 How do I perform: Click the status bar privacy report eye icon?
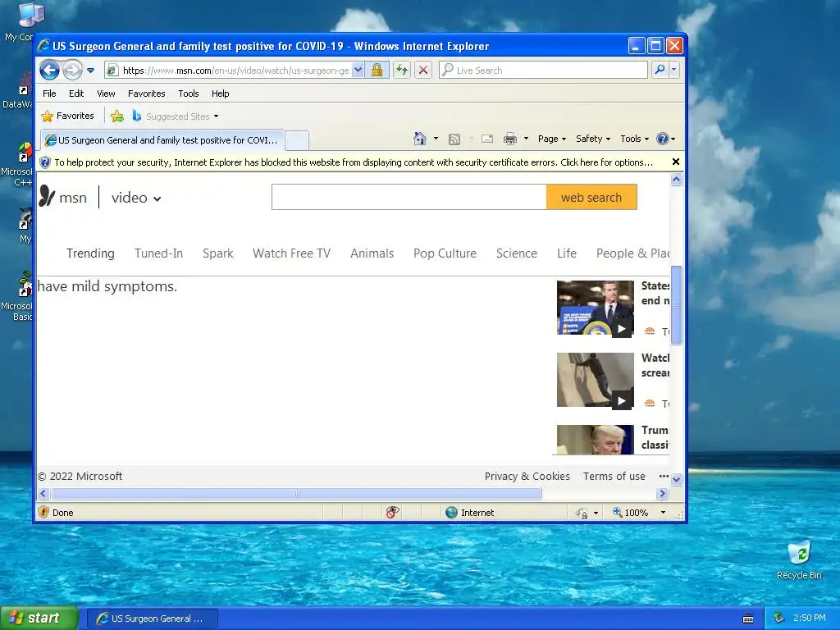(392, 512)
